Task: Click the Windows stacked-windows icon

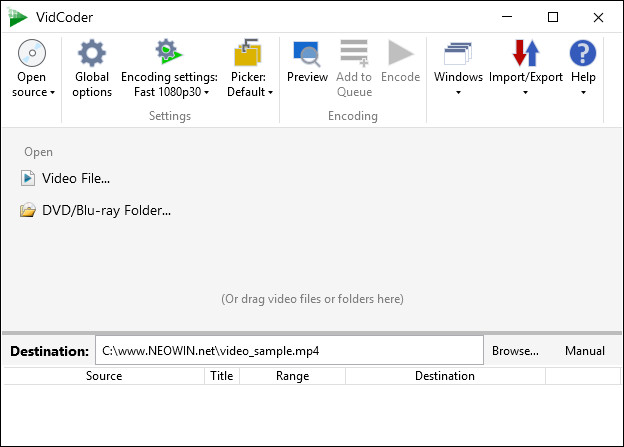Action: (458, 53)
